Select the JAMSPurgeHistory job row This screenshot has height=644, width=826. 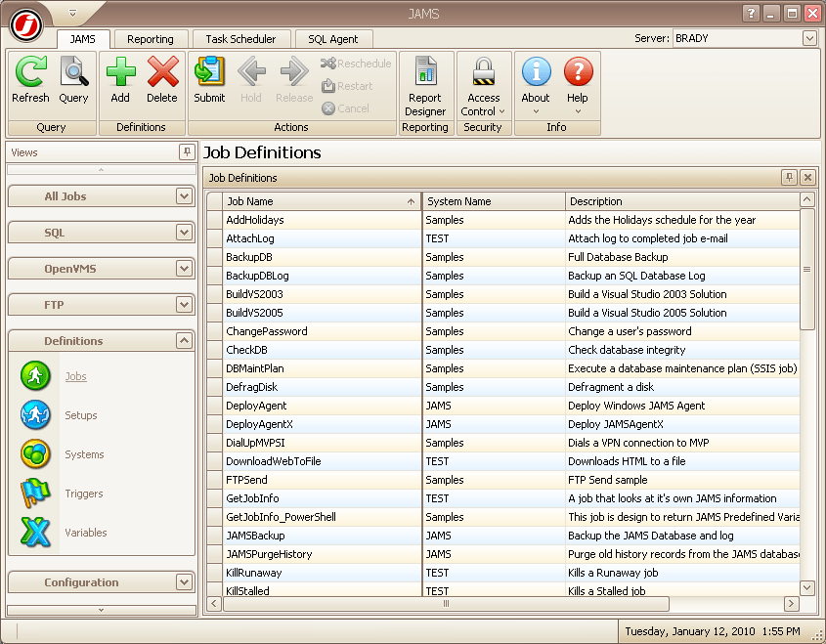pos(503,554)
